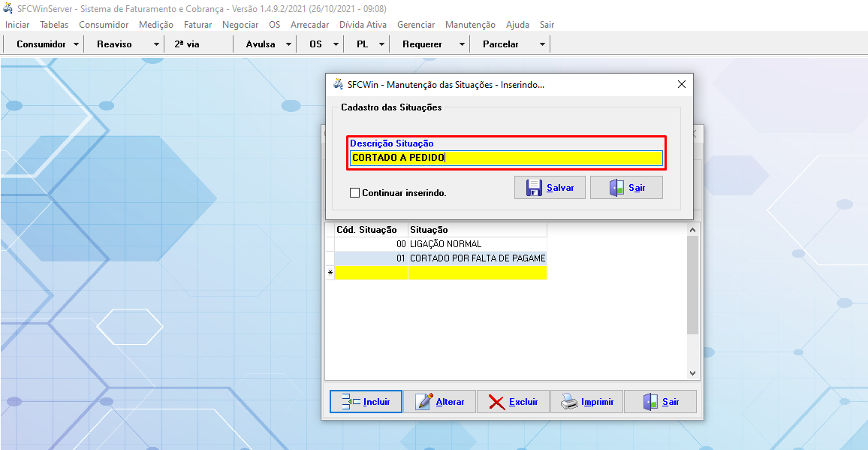
Task: Expand the Consumidor toolbar dropdown arrow
Action: click(x=77, y=44)
